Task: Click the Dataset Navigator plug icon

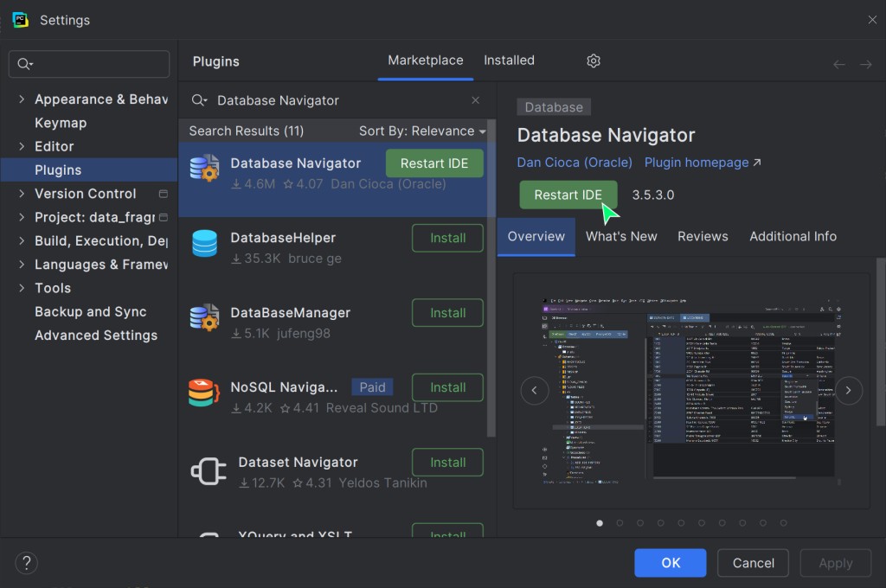Action: click(209, 471)
